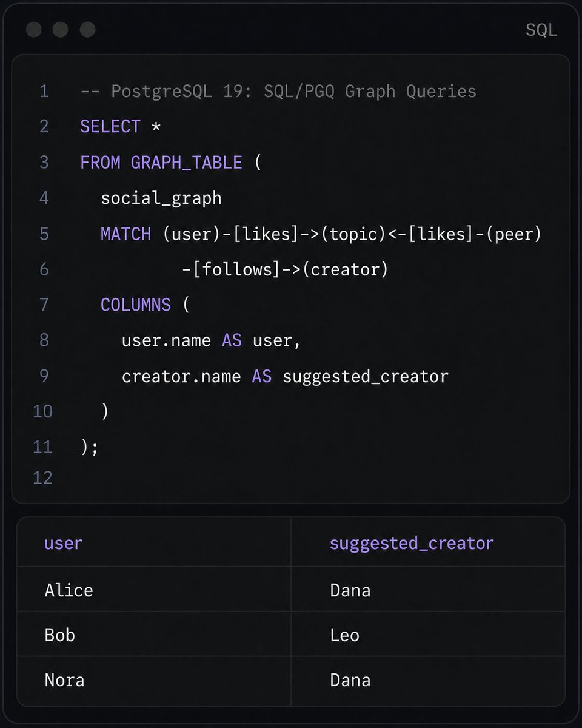Click the PostgreSQL 19 comment line
This screenshot has width=582, height=728.
pyautogui.click(x=278, y=92)
